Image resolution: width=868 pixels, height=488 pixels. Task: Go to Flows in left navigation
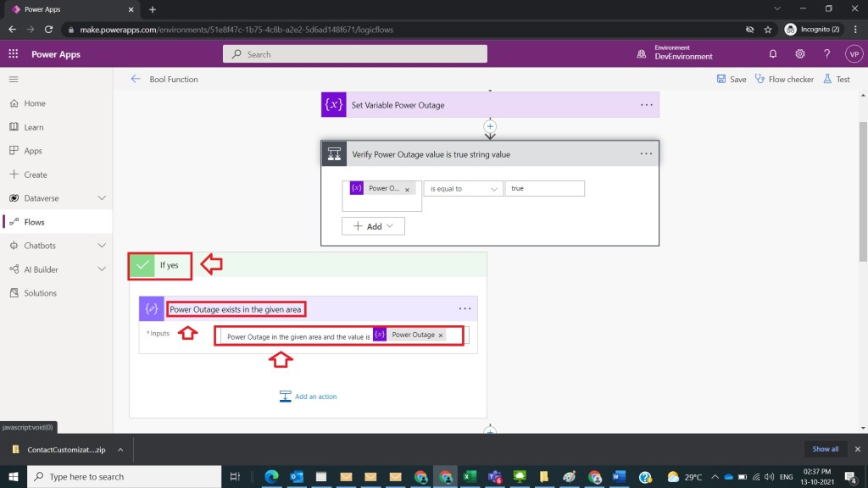(x=35, y=222)
